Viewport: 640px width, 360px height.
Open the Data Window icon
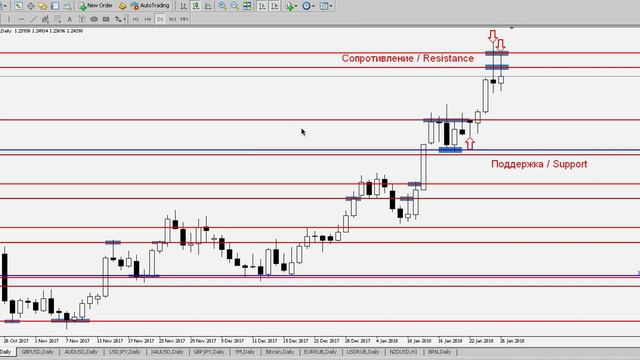tap(31, 6)
